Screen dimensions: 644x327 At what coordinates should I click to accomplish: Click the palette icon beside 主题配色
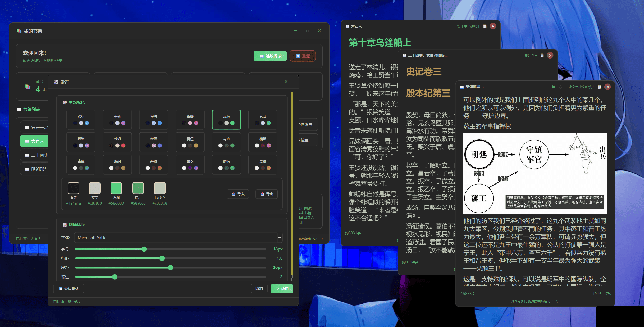pos(65,102)
